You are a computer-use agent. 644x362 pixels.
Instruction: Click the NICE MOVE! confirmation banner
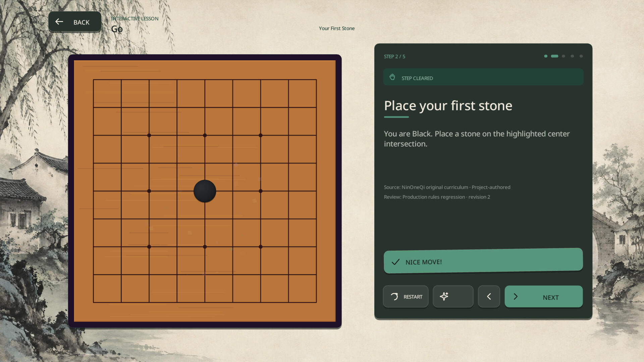click(483, 261)
